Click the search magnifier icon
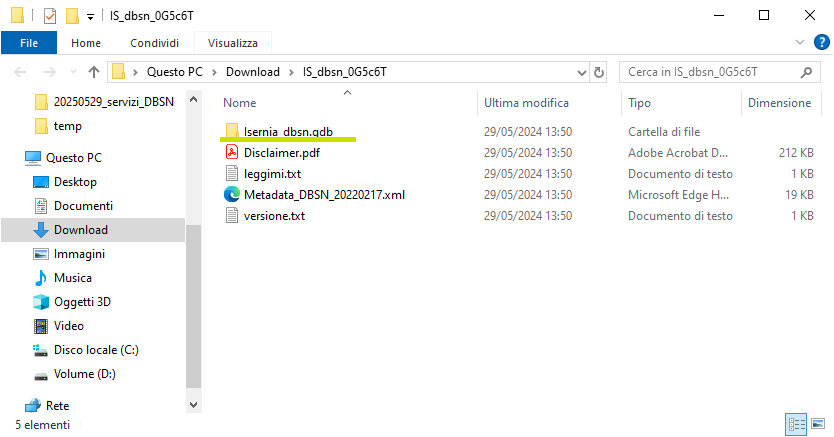This screenshot has height=437, width=834. (x=806, y=72)
